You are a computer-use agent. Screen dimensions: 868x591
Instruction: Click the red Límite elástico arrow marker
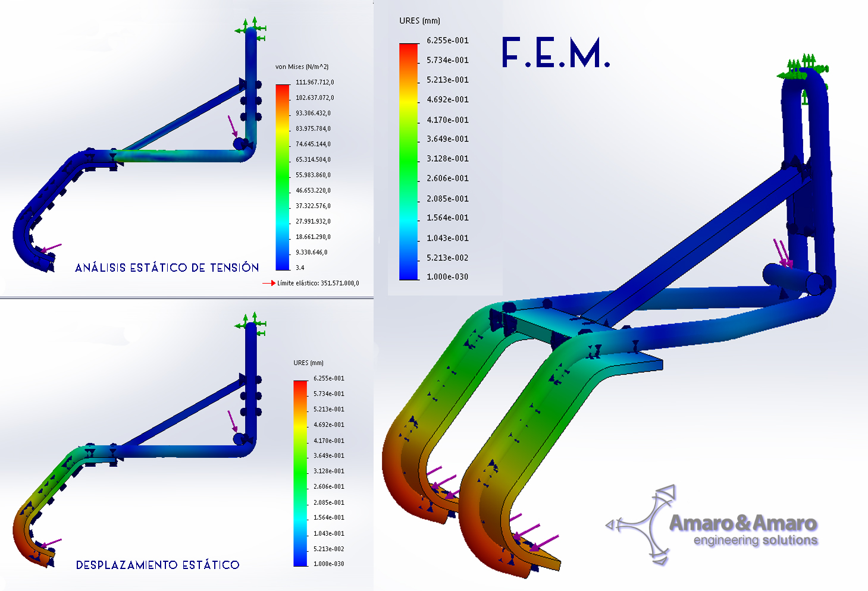coord(269,283)
